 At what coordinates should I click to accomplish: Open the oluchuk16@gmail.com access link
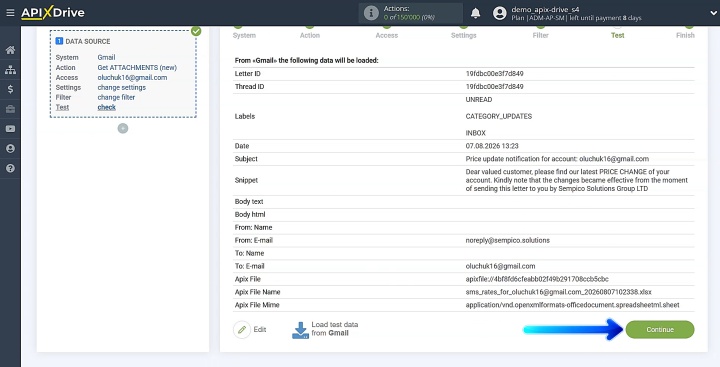(132, 78)
